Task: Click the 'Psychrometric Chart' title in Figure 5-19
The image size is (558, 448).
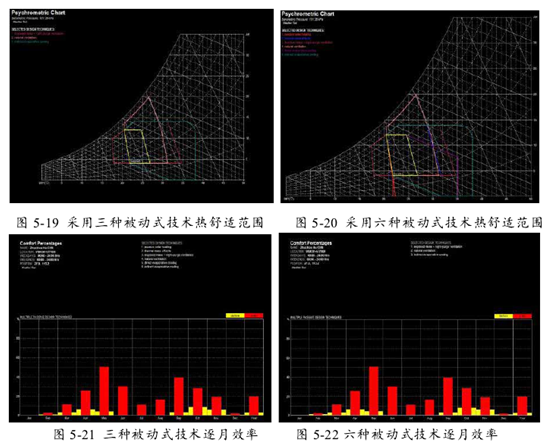Action: (38, 13)
